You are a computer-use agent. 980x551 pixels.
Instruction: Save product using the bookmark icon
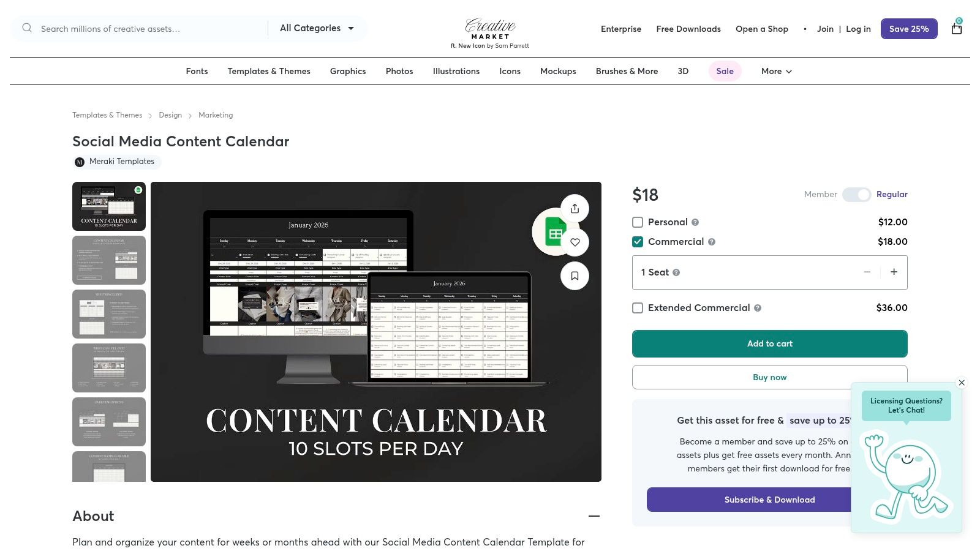(x=575, y=276)
